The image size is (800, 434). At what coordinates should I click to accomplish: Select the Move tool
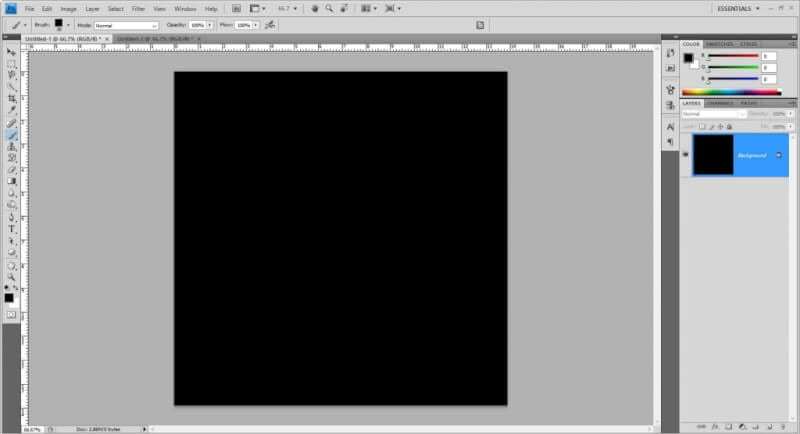tap(11, 52)
